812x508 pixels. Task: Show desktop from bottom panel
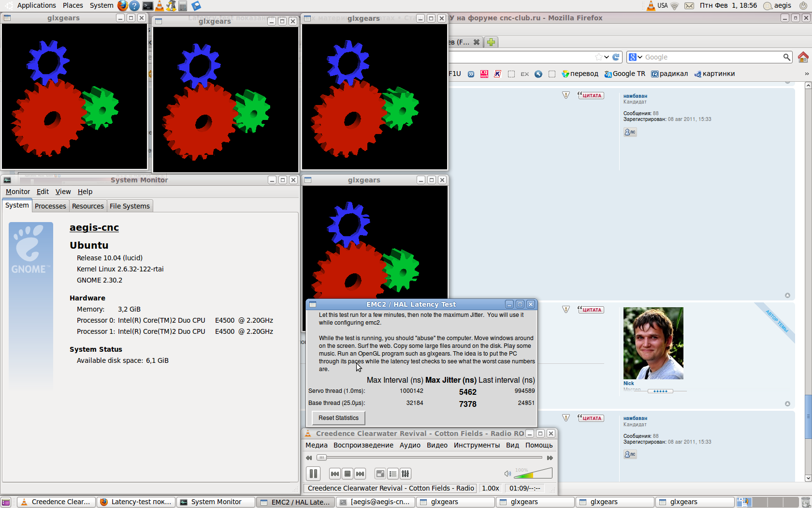[x=6, y=502]
